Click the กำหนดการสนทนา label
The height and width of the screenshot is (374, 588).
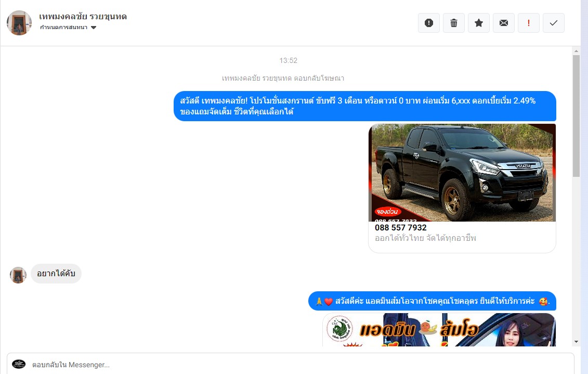64,28
